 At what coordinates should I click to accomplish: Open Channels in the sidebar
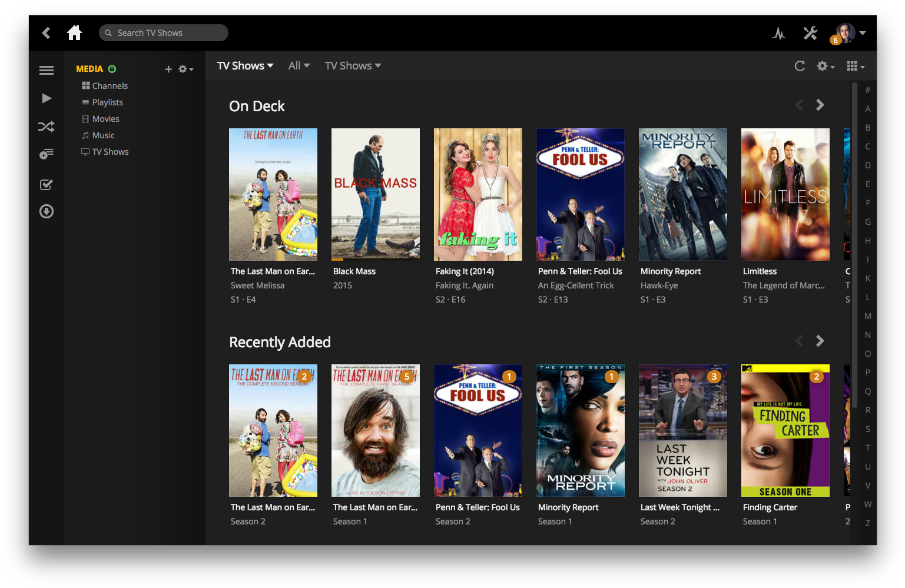105,86
